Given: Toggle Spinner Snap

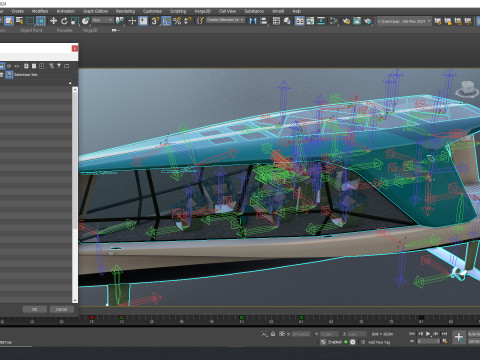Looking at the screenshot, I should coord(188,21).
